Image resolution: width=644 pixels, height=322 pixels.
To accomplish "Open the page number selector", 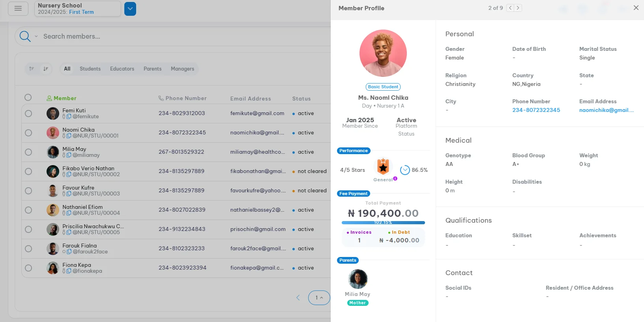I will coord(319,298).
